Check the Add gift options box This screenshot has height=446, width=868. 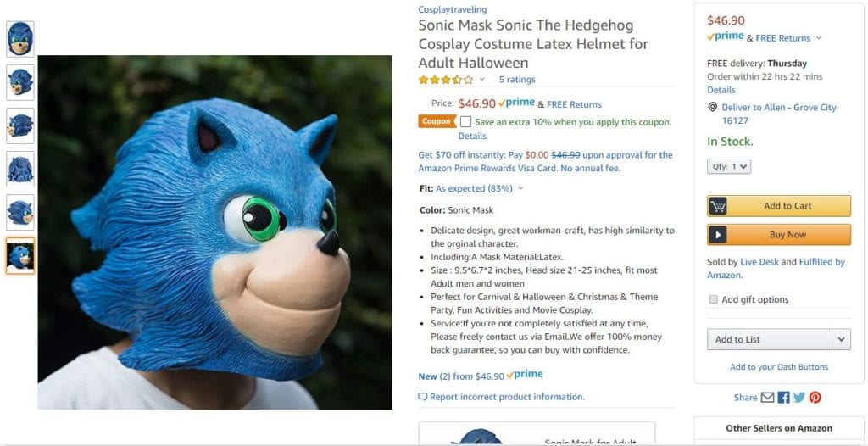pos(713,299)
